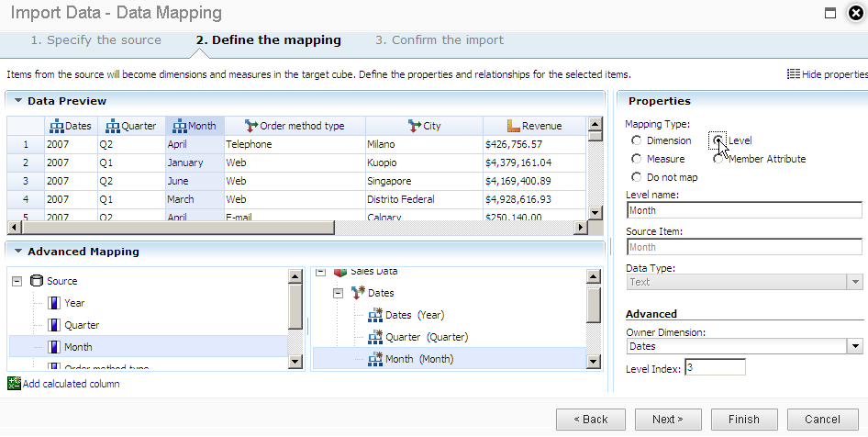Viewport: 868px width, 437px height.
Task: Click the target tree scroll up arrow
Action: (x=594, y=276)
